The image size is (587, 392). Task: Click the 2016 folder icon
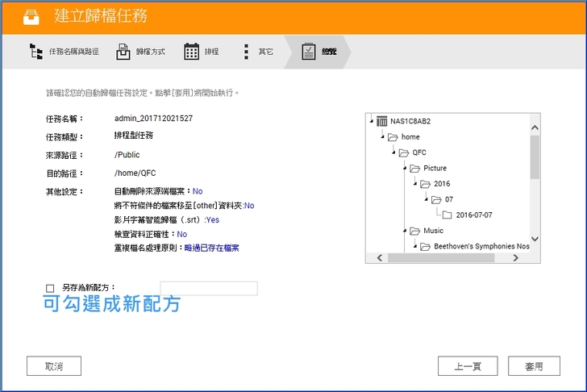pos(425,184)
